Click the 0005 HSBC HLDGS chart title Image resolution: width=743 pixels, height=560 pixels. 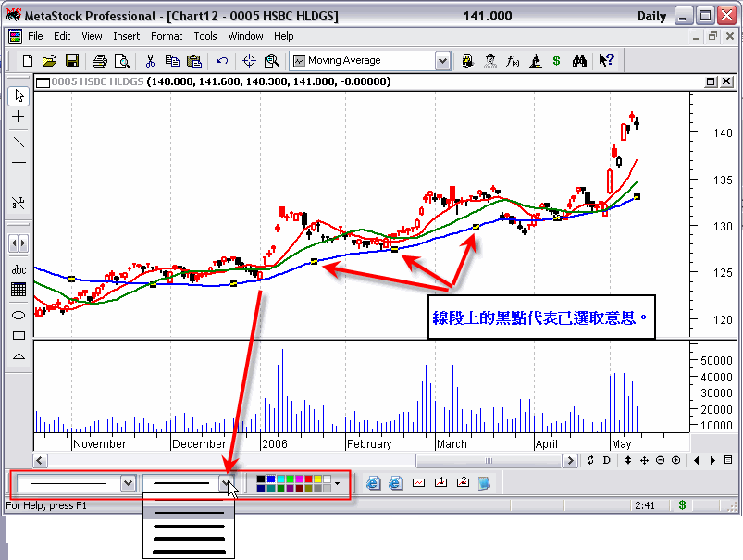point(97,81)
